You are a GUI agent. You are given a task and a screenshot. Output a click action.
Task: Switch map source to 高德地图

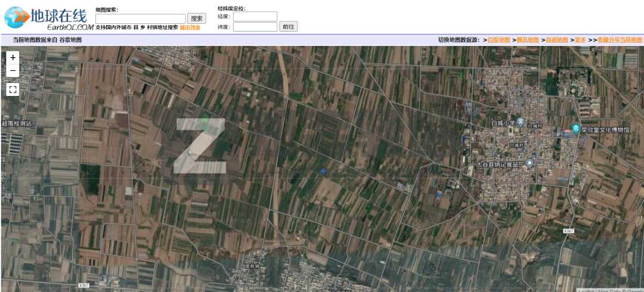556,40
